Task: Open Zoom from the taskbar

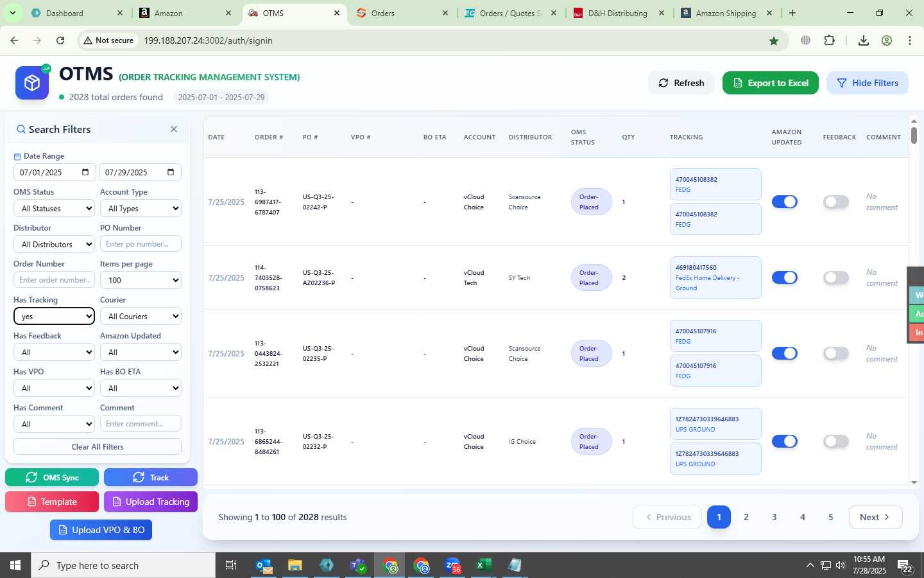Action: pyautogui.click(x=453, y=565)
